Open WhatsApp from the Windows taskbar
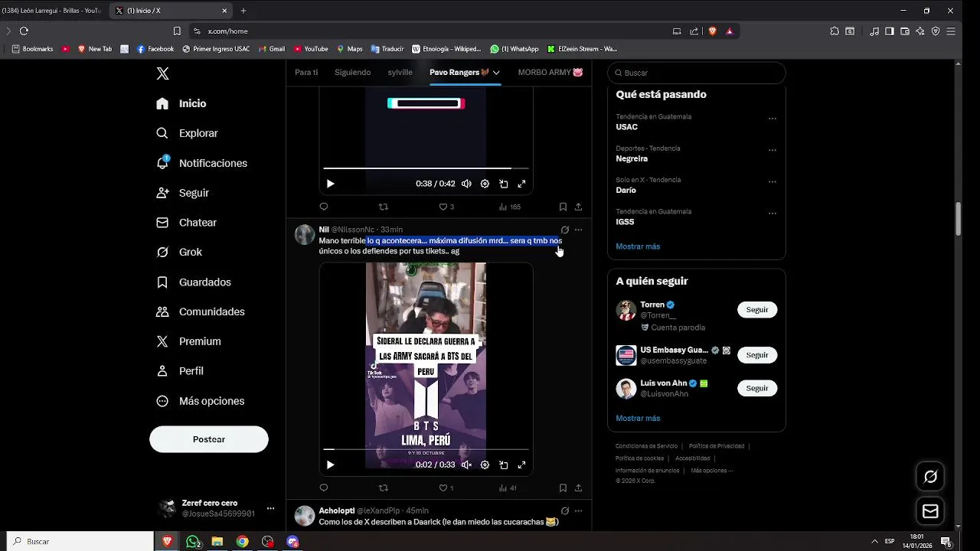The height and width of the screenshot is (551, 980). (193, 541)
